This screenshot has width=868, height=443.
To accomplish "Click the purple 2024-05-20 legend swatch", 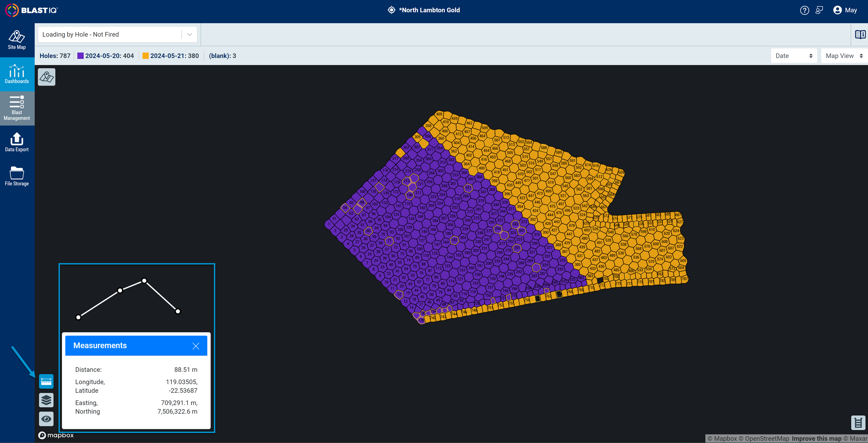I will [x=80, y=56].
